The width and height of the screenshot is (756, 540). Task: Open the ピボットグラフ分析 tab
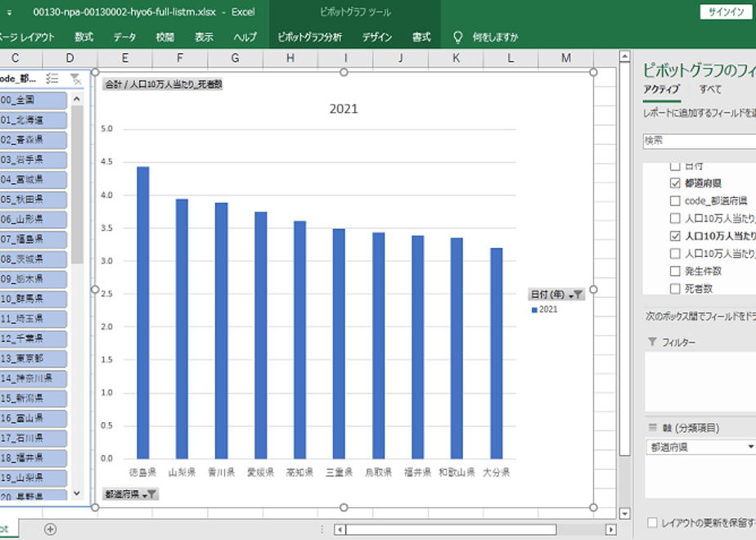pos(309,37)
